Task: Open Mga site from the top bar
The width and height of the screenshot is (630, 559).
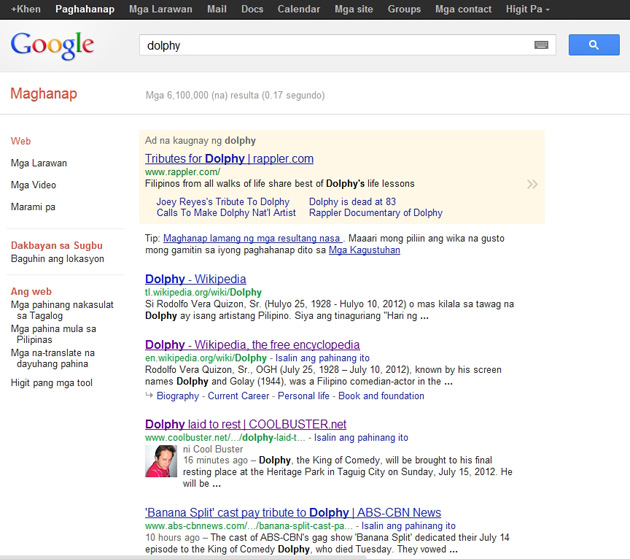Action: point(354,9)
